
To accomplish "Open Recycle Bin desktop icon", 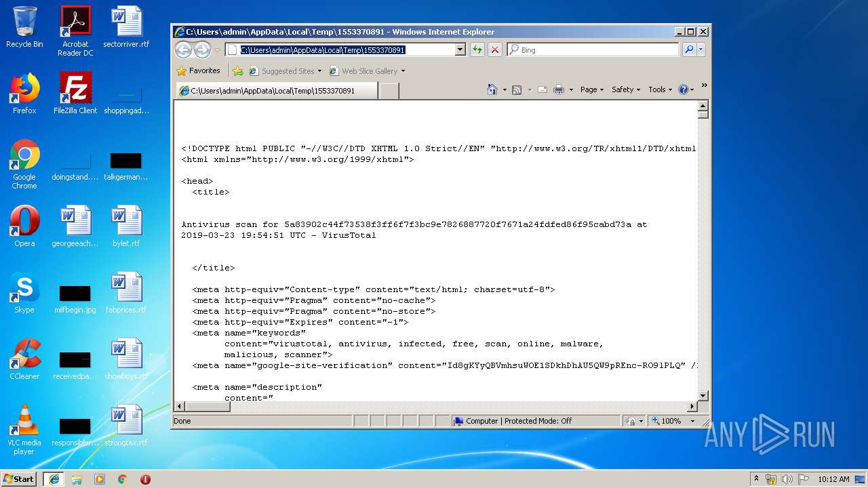I will 24,28.
